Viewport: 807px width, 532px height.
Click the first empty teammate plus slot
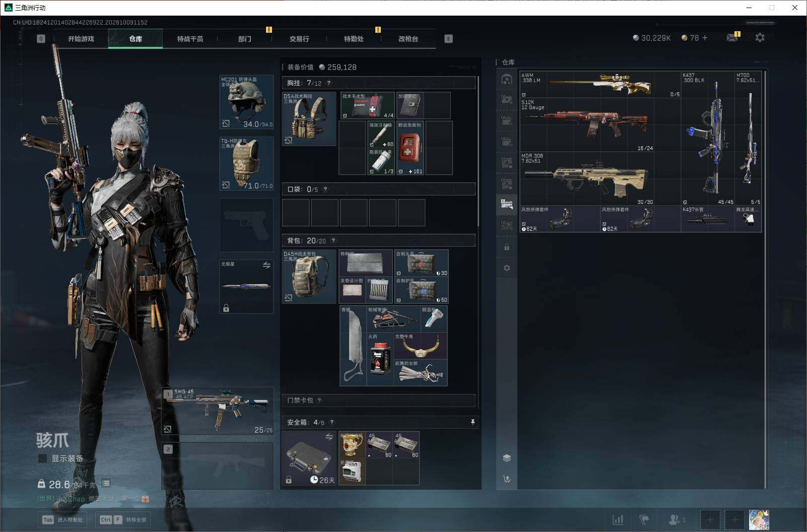(x=710, y=519)
